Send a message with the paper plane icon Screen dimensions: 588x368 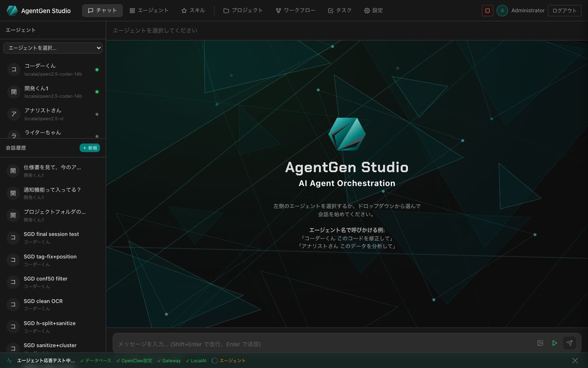click(x=570, y=343)
